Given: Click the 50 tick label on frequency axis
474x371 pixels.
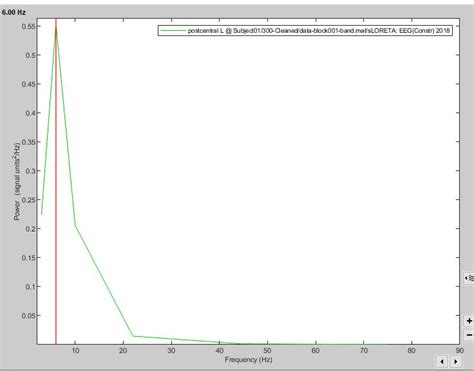Looking at the screenshot, I should coord(267,350).
